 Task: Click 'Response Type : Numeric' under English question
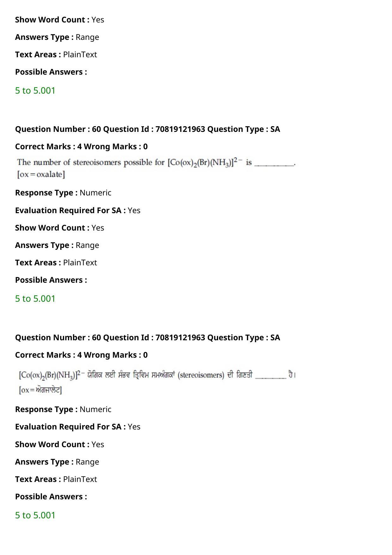(x=63, y=193)
